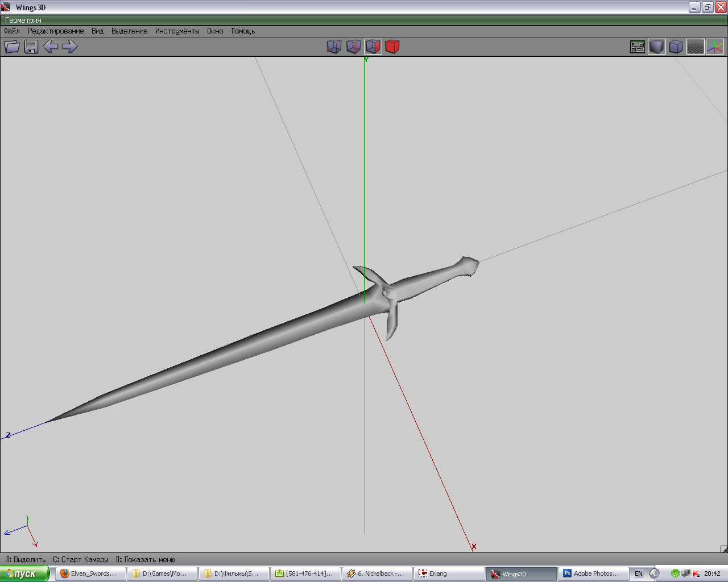Image resolution: width=728 pixels, height=582 pixels.
Task: Open the Окно menu
Action: pyautogui.click(x=215, y=31)
